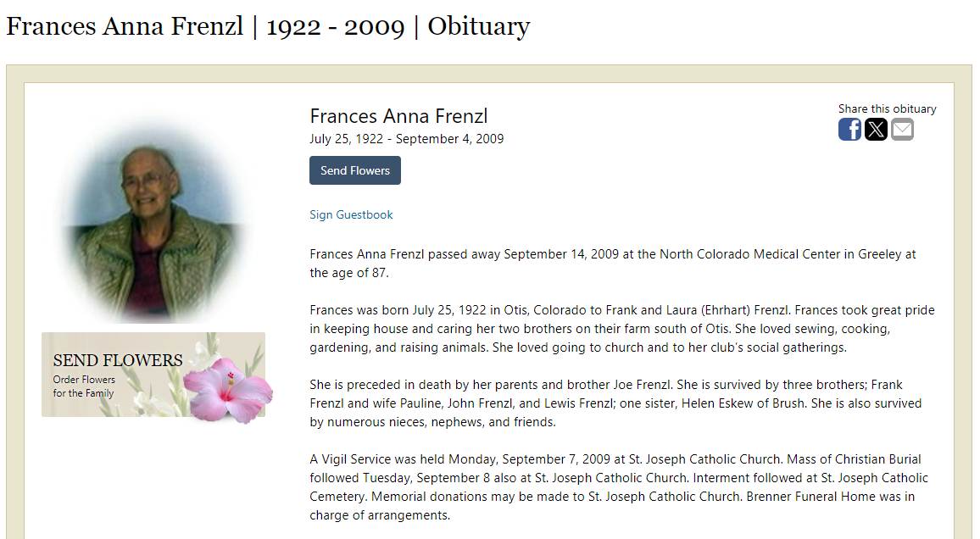Image resolution: width=980 pixels, height=539 pixels.
Task: Click the Brenner Funeral Home sentence
Action: pyautogui.click(x=612, y=506)
